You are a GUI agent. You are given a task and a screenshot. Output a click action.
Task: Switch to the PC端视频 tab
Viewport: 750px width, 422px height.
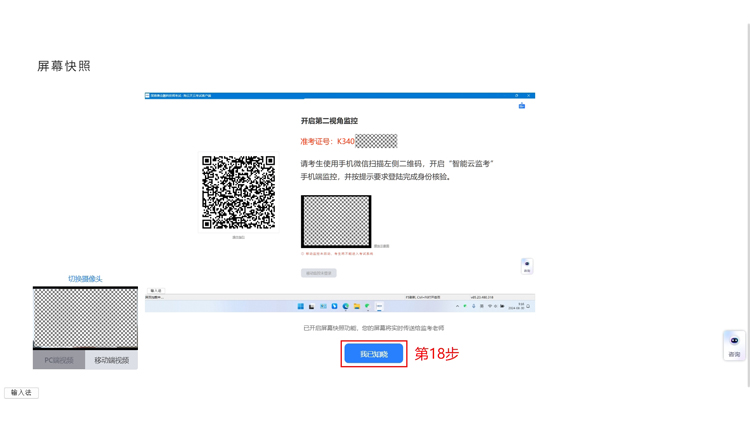click(59, 360)
